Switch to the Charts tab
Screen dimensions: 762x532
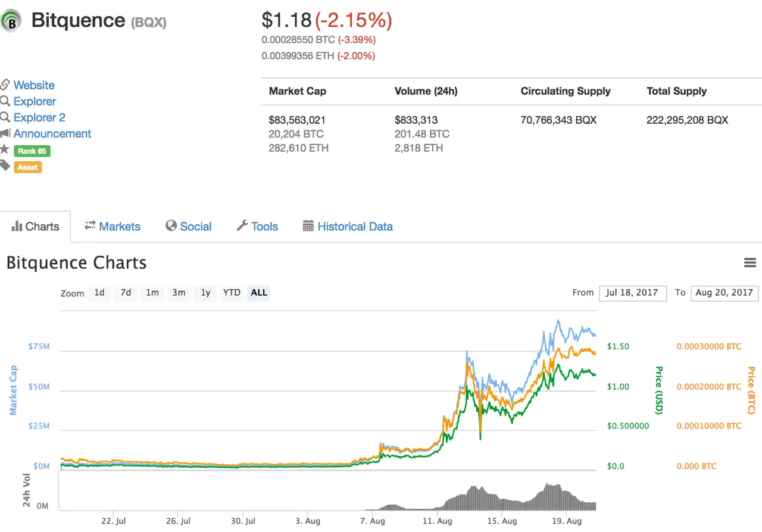point(35,227)
